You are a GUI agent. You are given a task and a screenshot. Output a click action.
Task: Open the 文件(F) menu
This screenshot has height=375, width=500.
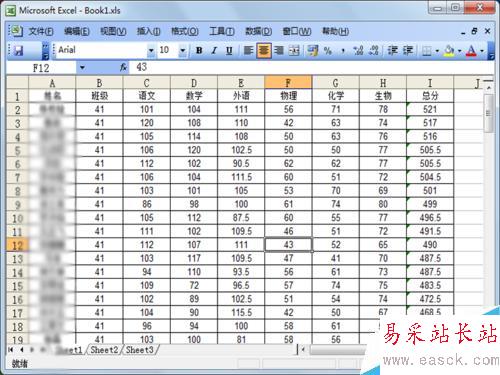click(x=41, y=32)
